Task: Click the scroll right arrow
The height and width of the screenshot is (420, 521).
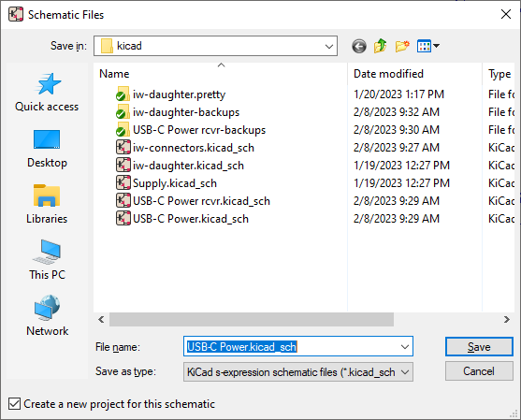Action: click(x=506, y=319)
